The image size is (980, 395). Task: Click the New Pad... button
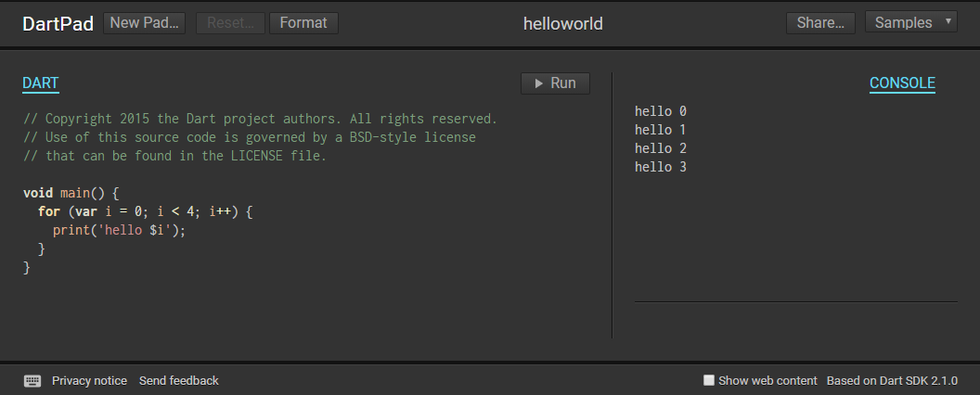146,22
